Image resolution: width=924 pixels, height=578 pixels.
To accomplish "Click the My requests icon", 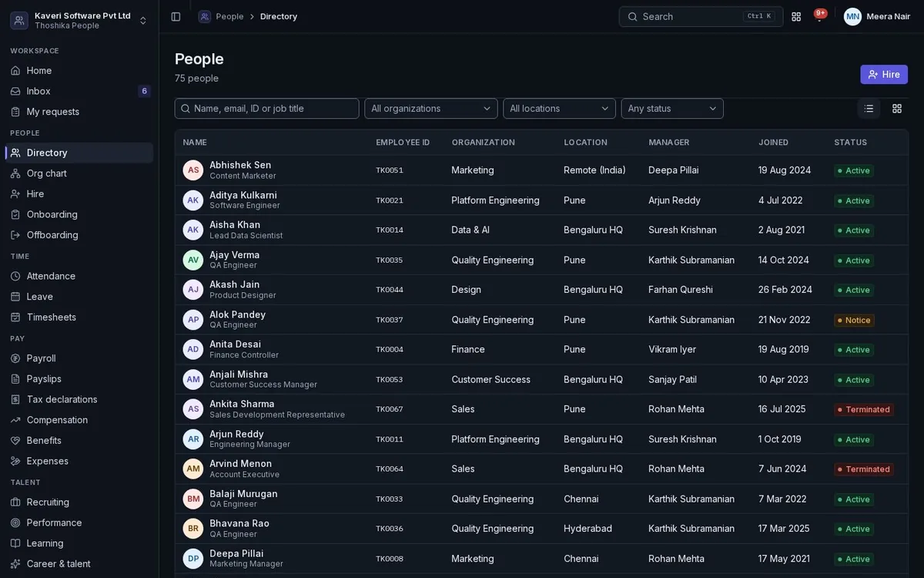I will point(15,112).
